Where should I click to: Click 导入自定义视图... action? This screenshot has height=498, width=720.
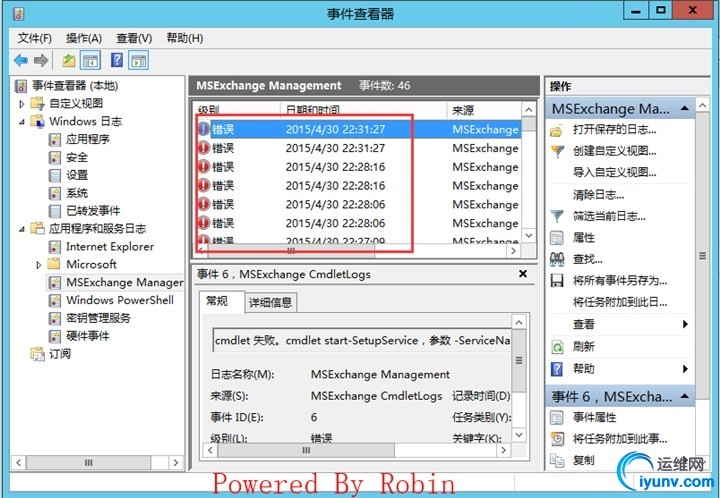614,173
